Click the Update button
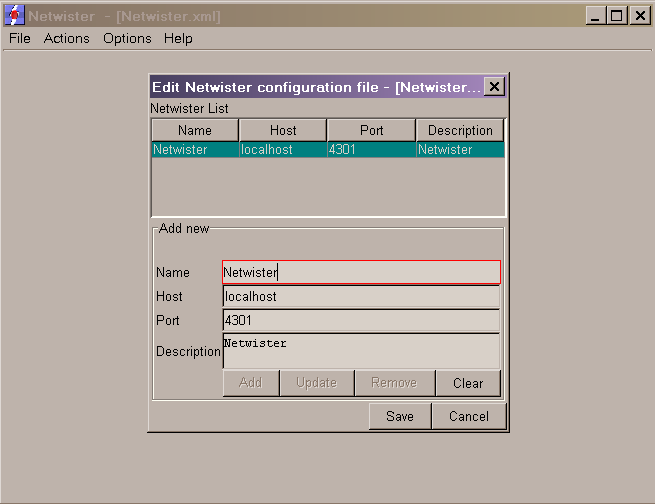This screenshot has width=655, height=504. (317, 382)
